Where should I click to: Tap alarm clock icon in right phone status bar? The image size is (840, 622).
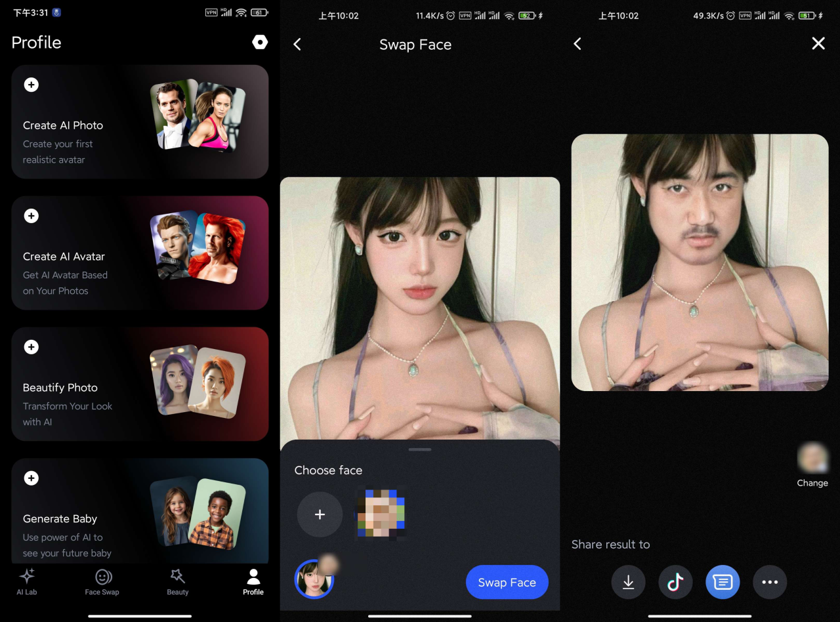pyautogui.click(x=729, y=15)
